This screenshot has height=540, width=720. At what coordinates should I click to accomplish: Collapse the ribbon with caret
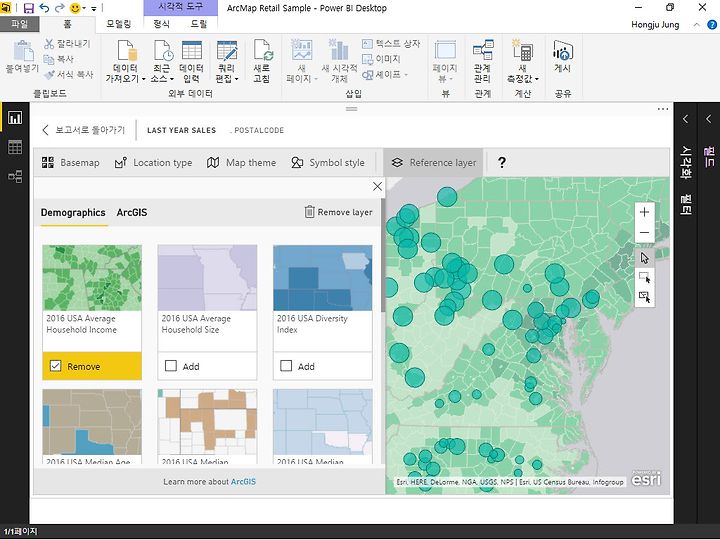tap(697, 25)
